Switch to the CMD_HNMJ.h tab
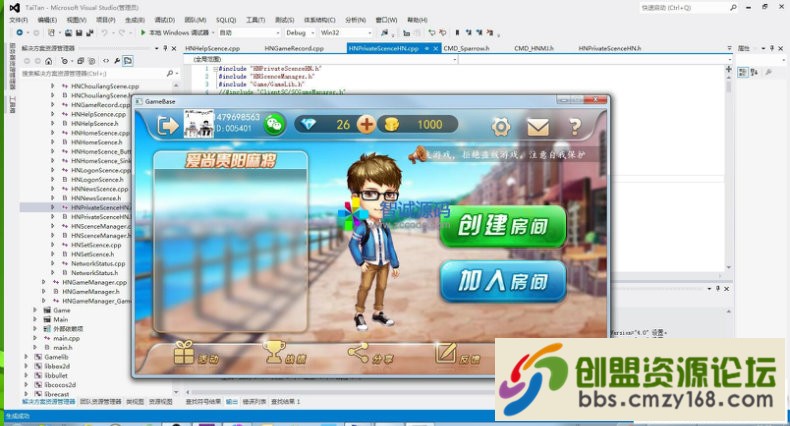Screen dimensions: 790x426 (534, 48)
